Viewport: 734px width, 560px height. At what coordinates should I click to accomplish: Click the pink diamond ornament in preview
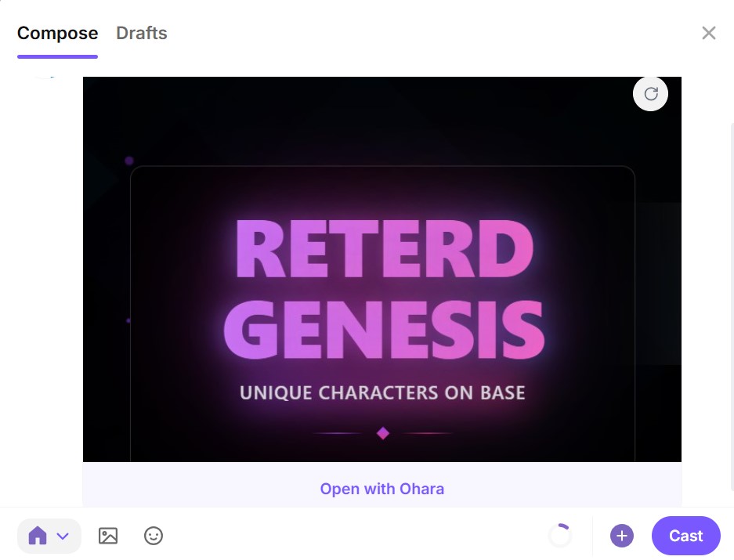(383, 433)
